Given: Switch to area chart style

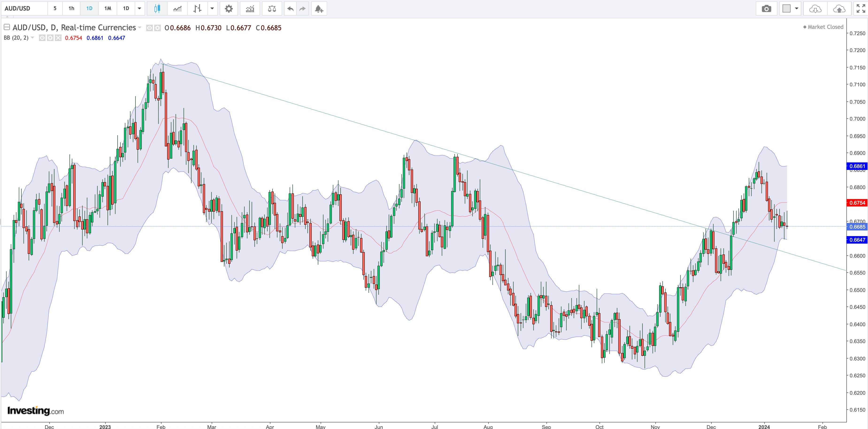Looking at the screenshot, I should [x=177, y=8].
